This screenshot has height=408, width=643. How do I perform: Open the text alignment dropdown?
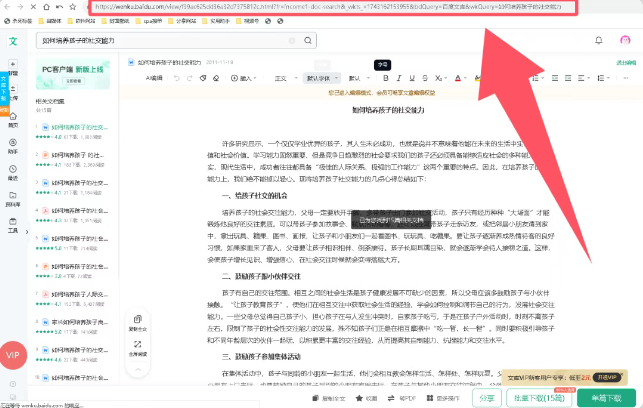[x=584, y=78]
